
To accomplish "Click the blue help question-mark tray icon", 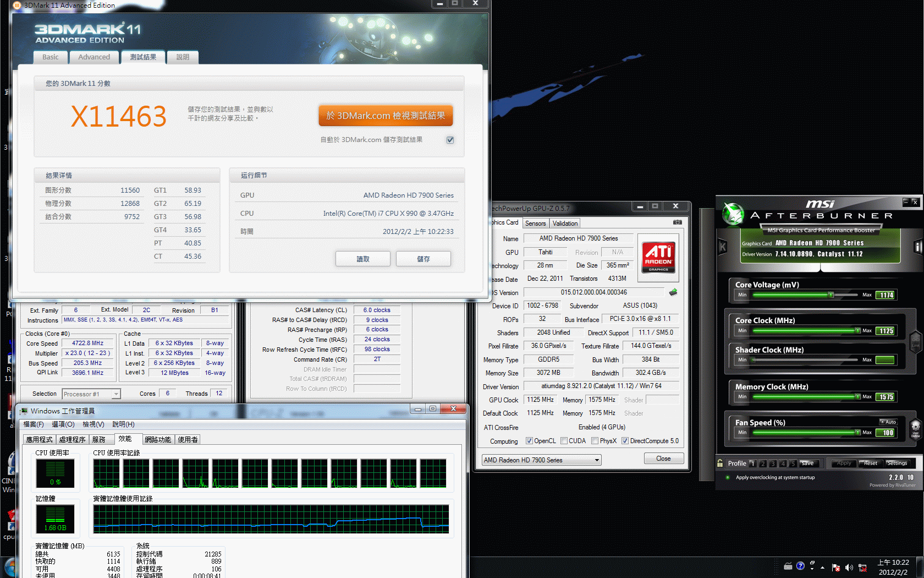I will [x=800, y=566].
